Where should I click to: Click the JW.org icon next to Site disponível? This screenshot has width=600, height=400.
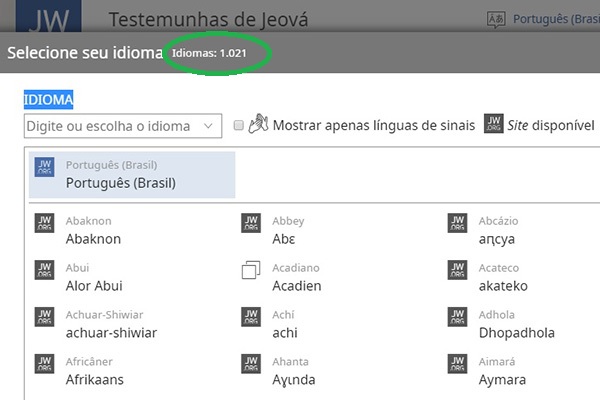click(494, 123)
